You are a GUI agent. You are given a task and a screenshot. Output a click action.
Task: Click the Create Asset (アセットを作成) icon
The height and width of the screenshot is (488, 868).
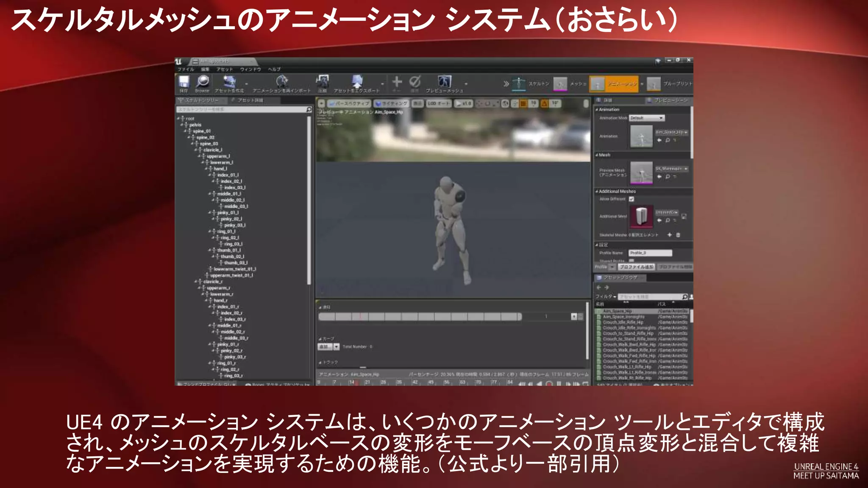tap(229, 81)
